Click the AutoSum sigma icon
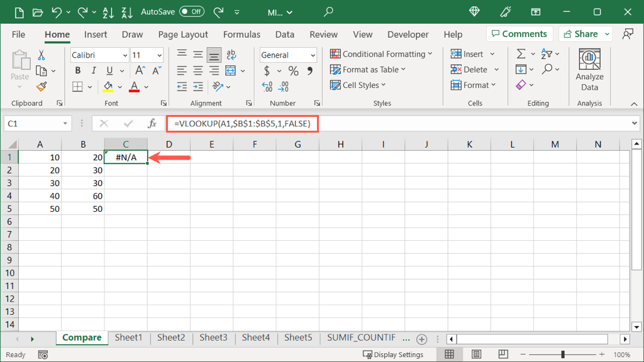The width and height of the screenshot is (644, 362). 521,55
